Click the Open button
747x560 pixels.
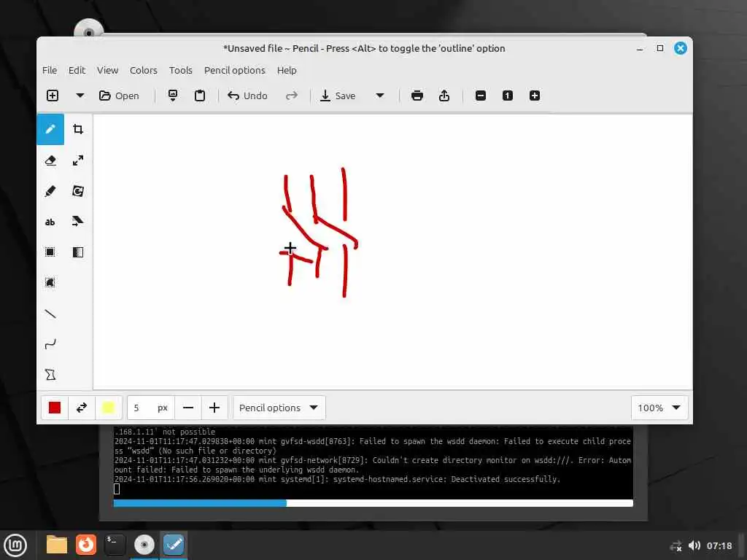[x=119, y=96]
